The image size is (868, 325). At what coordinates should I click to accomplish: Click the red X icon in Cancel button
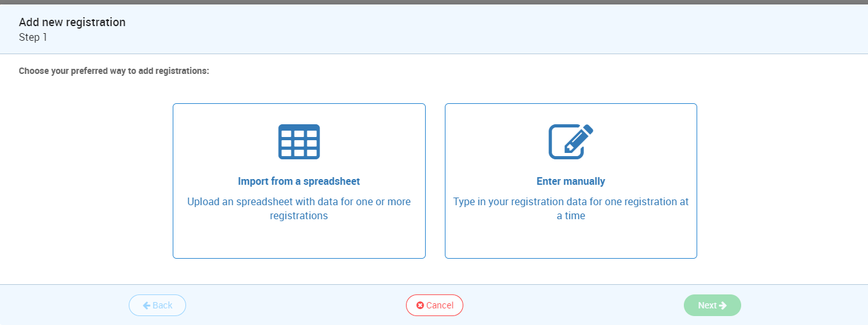point(420,305)
